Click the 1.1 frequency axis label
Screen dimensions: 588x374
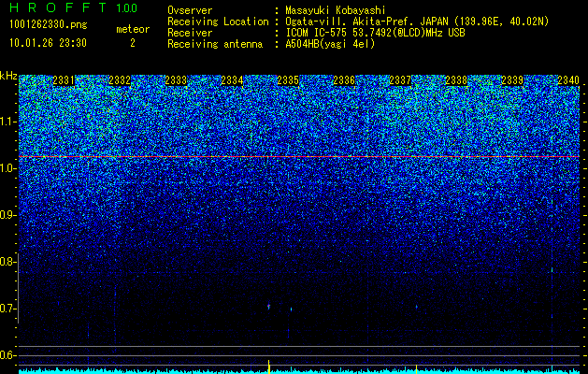tap(7, 122)
